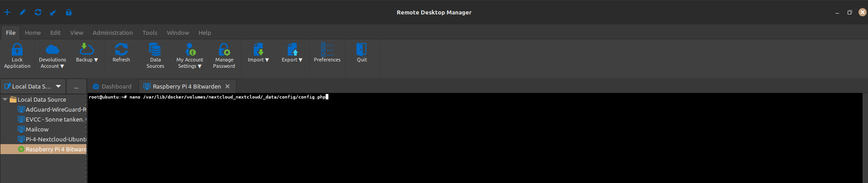Viewport: 868px width, 183px height.
Task: Switch to the Dashboard tab
Action: pyautogui.click(x=112, y=86)
